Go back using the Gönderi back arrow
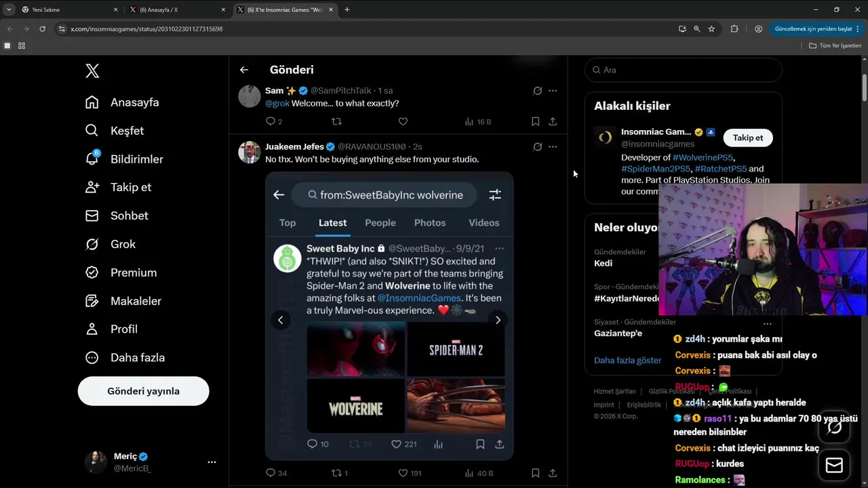Screen dimensions: 868x488 click(x=244, y=70)
